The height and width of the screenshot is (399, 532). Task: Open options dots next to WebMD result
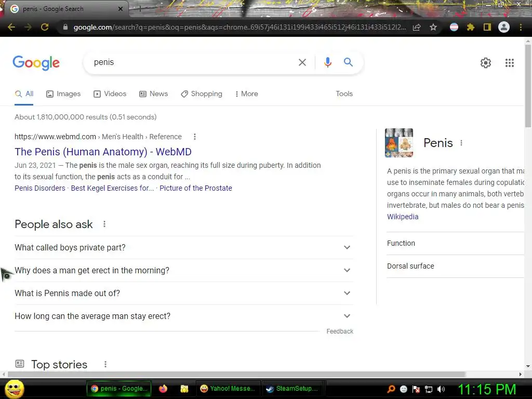(194, 137)
